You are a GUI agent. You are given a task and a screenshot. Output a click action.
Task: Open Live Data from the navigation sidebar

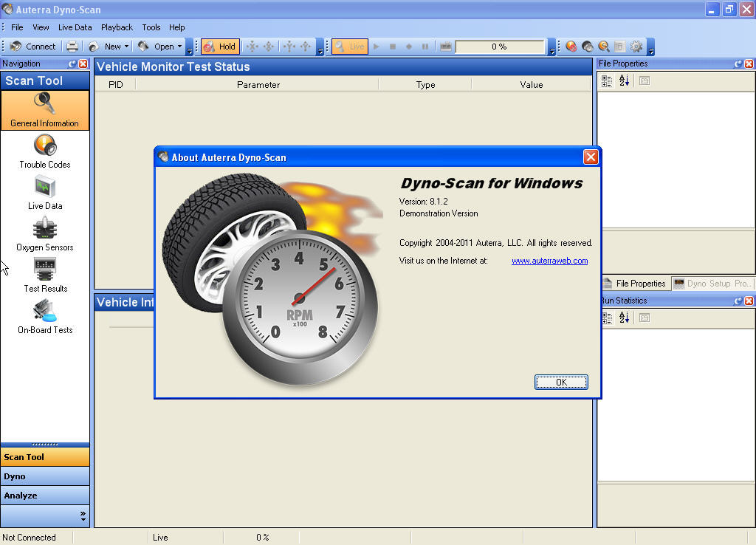point(44,193)
